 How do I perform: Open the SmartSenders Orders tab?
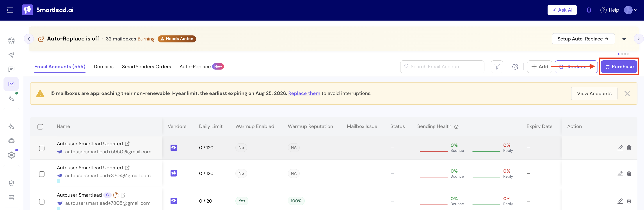pos(146,66)
